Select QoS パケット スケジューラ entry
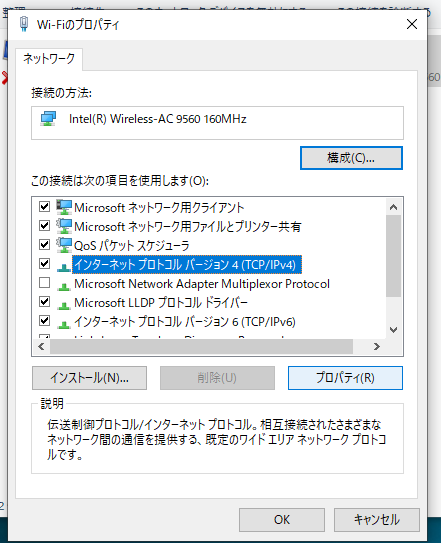This screenshot has width=441, height=543. pos(132,246)
